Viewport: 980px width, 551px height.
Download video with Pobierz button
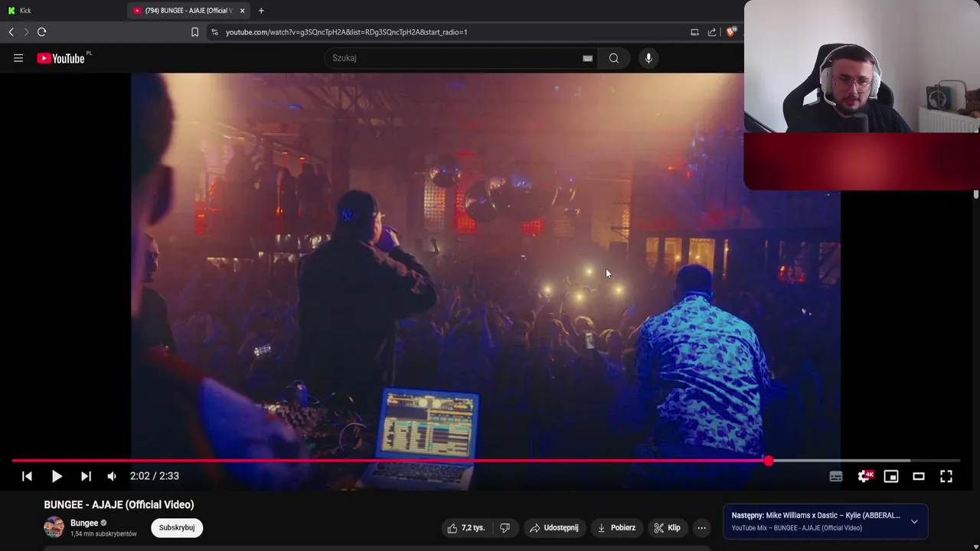[x=616, y=528]
